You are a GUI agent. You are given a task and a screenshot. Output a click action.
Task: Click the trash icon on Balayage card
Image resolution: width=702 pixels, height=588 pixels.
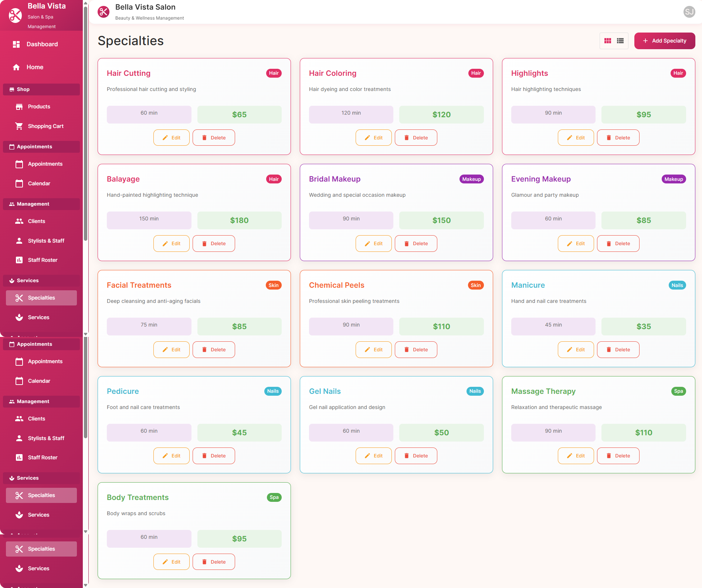pos(204,244)
